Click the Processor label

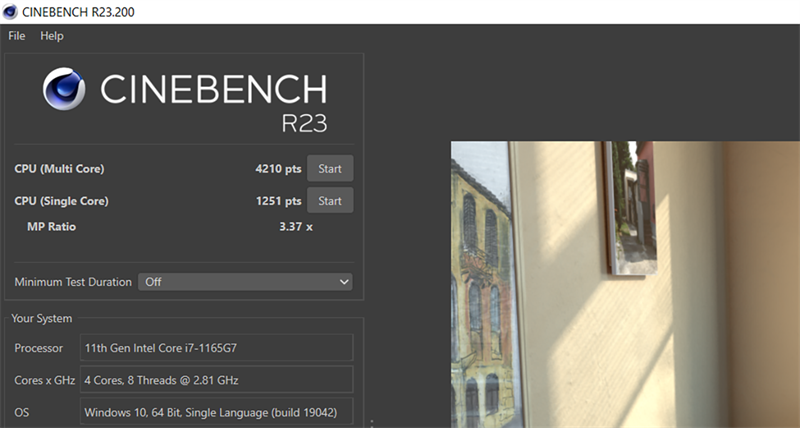38,348
